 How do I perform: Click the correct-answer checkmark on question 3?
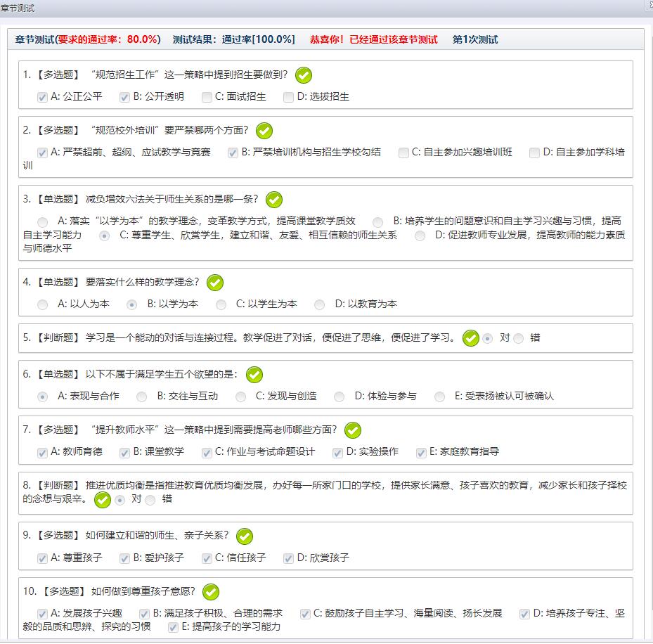[x=274, y=200]
